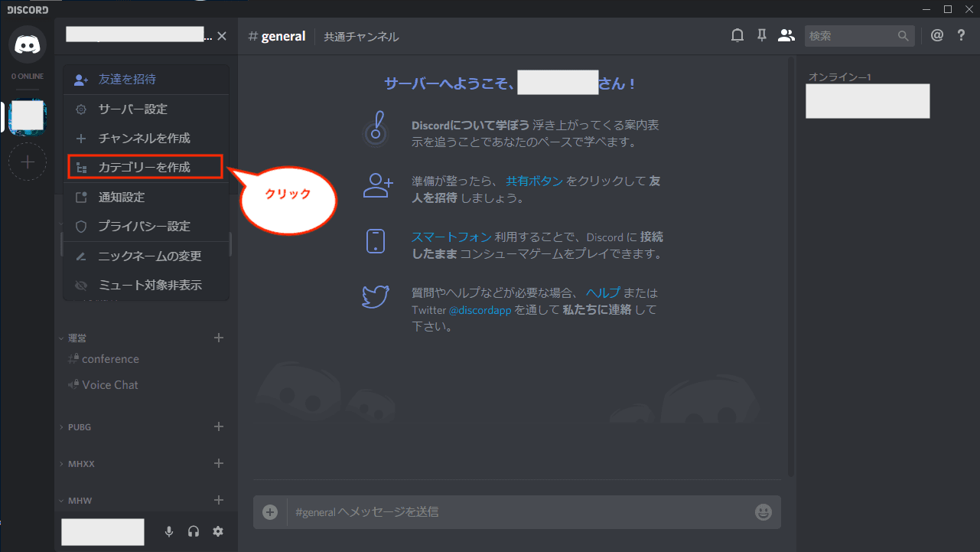Focus the #general message input
This screenshot has width=980, height=552.
[x=518, y=512]
